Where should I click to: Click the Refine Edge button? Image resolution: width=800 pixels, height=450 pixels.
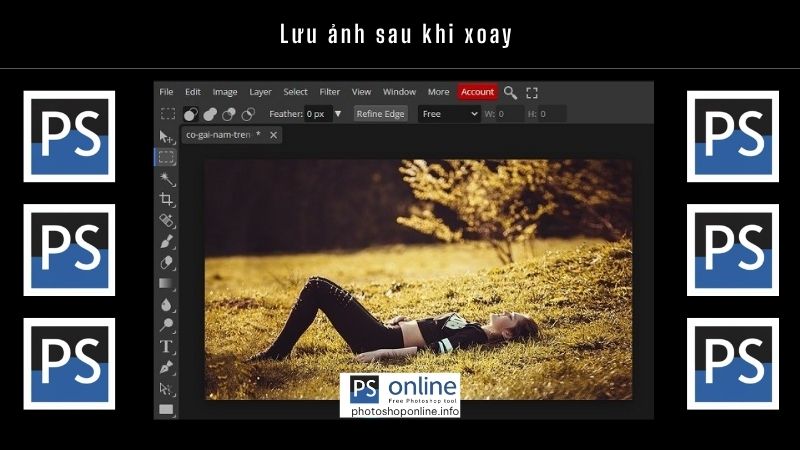(x=381, y=114)
